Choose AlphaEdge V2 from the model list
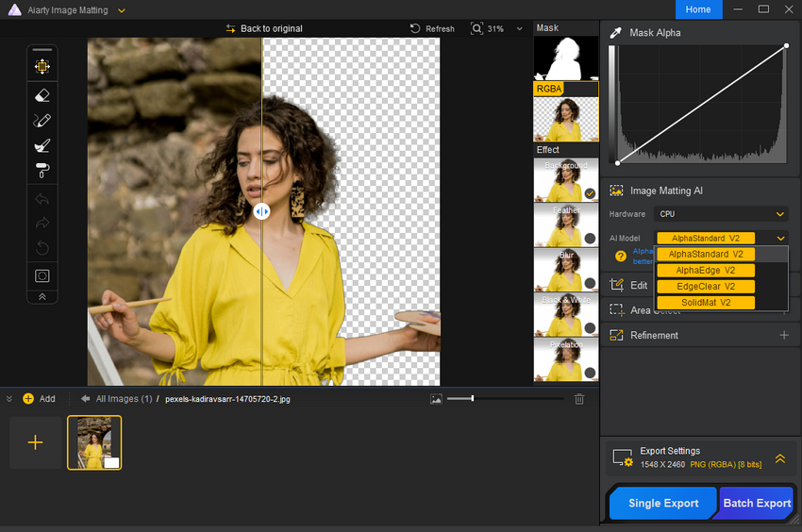Screen dimensions: 802x532 click(x=706, y=271)
